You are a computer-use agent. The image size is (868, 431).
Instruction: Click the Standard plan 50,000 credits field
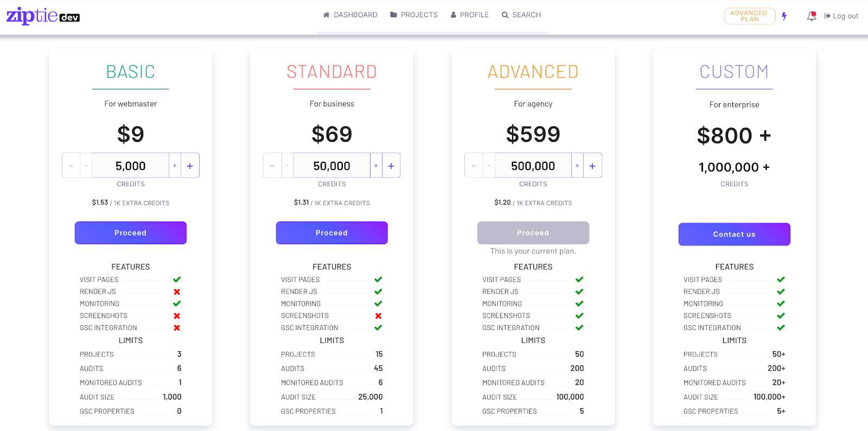click(x=332, y=166)
